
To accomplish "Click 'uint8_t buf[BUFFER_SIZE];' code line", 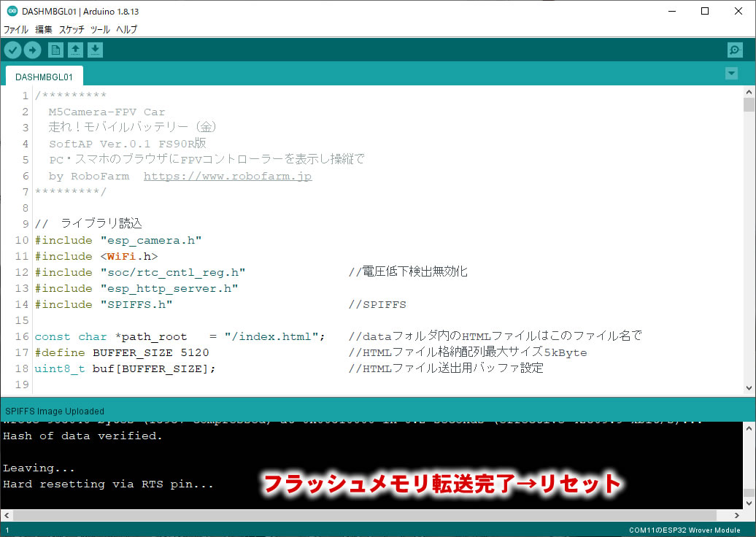I will (125, 368).
